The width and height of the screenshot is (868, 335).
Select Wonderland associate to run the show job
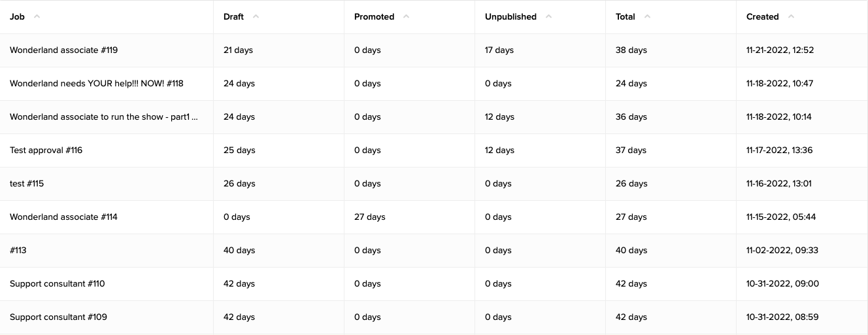tap(103, 117)
